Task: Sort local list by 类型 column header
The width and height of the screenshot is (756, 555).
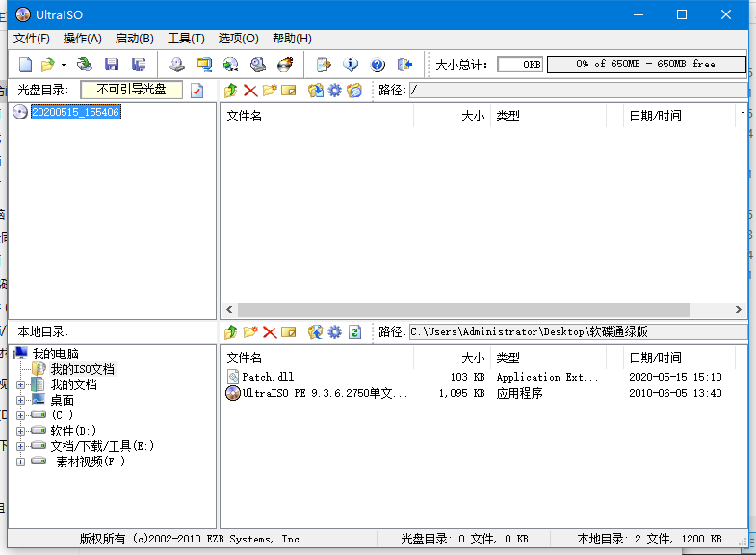Action: coord(549,357)
